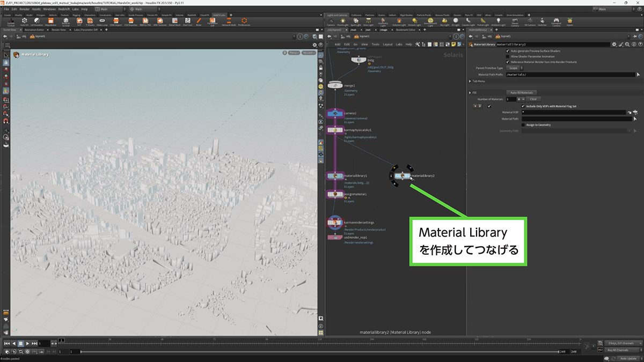Check the Assign to Geometry box

523,125
